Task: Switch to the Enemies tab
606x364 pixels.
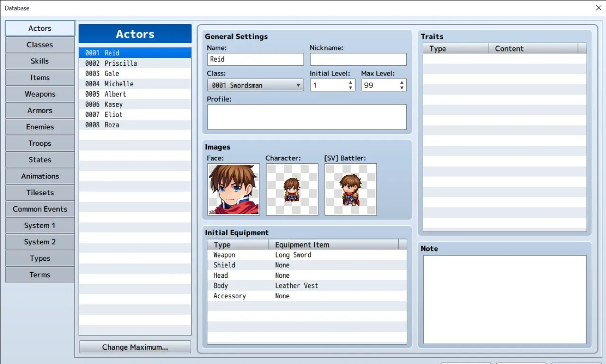Action: 40,127
